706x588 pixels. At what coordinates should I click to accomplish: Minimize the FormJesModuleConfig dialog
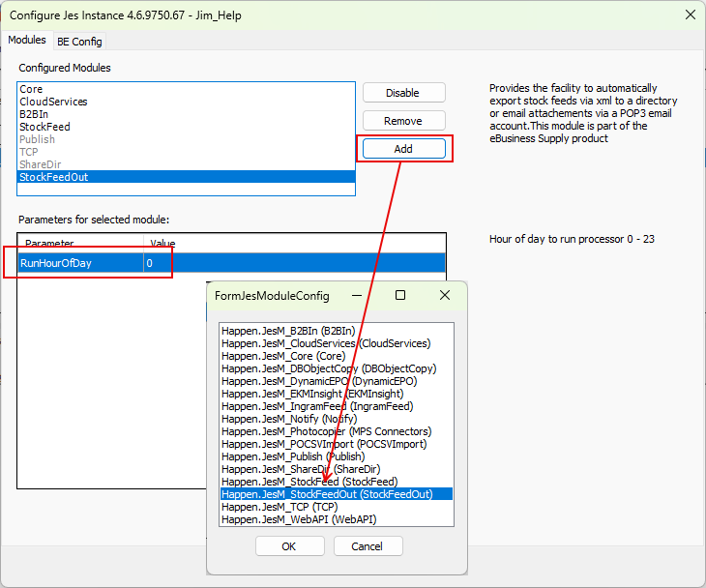tap(356, 295)
